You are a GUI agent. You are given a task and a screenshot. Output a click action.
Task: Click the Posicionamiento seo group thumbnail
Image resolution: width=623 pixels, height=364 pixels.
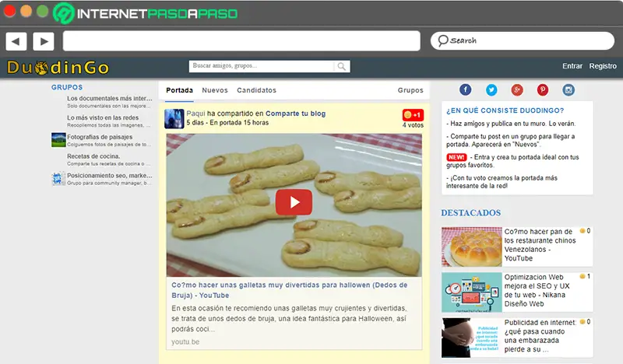tap(58, 179)
